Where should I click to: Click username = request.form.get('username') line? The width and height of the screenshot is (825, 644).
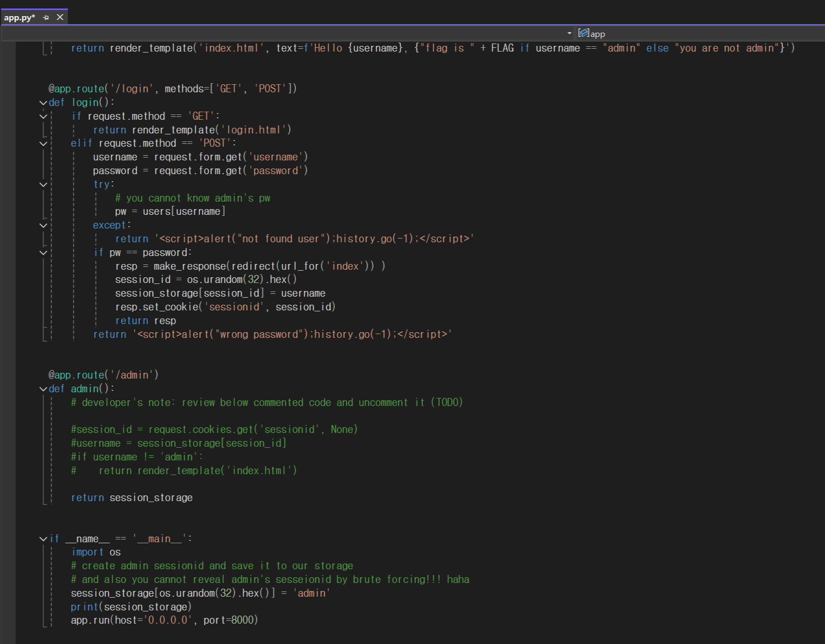201,157
